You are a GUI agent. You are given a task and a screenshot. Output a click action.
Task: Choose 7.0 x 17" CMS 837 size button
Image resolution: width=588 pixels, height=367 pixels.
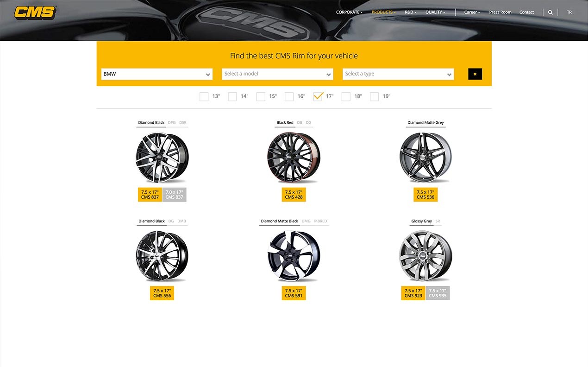click(174, 195)
